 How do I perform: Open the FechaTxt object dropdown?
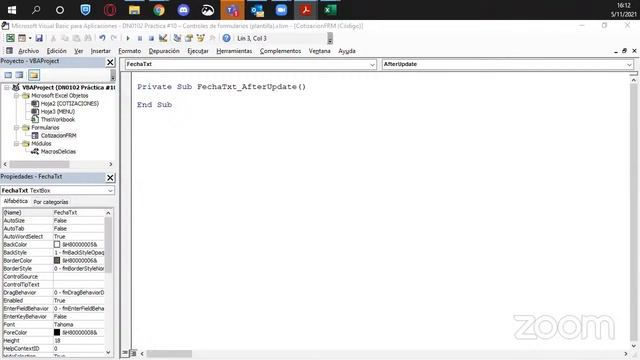pos(372,64)
